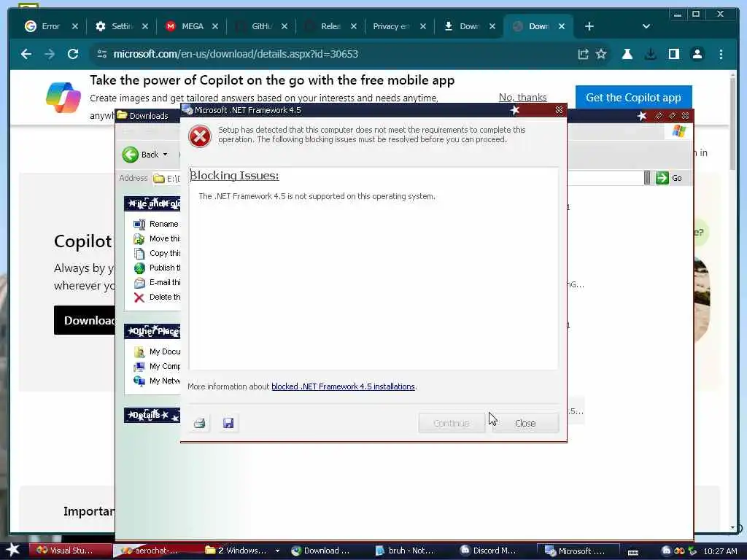The width and height of the screenshot is (747, 560).
Task: Open Chrome Labs flask icon
Action: click(x=627, y=54)
